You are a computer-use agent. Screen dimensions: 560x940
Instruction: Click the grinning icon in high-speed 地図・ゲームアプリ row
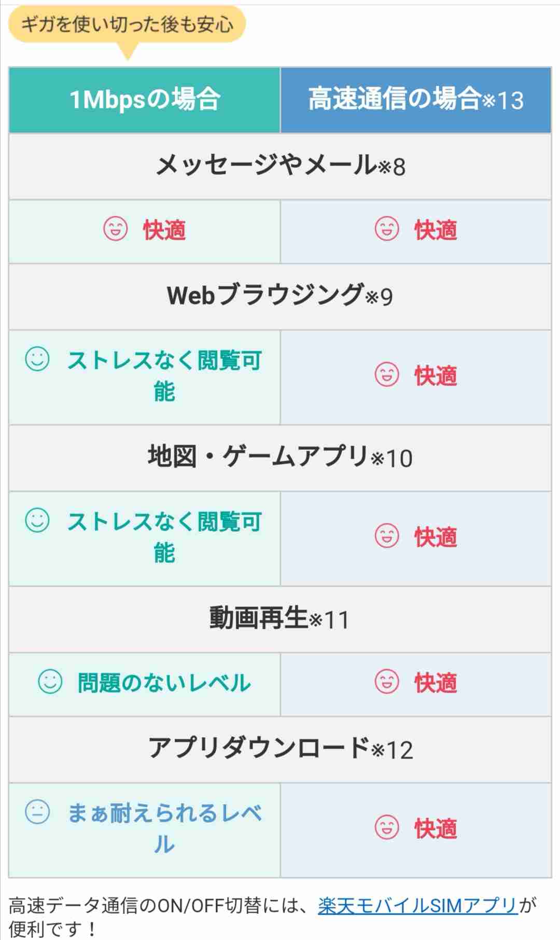(387, 536)
